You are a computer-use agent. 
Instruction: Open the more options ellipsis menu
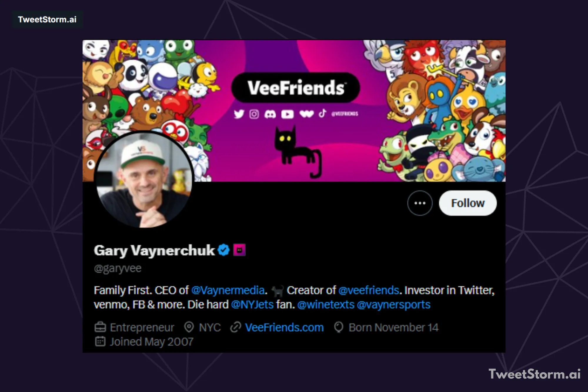[x=420, y=203]
